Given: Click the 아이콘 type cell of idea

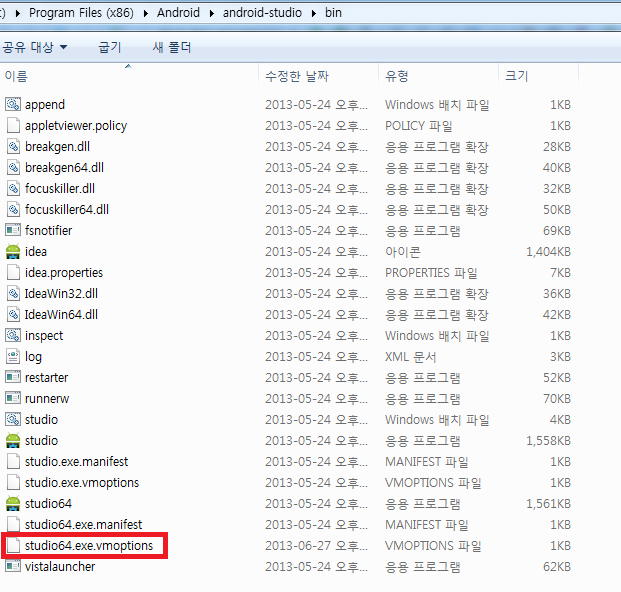Looking at the screenshot, I should [403, 252].
